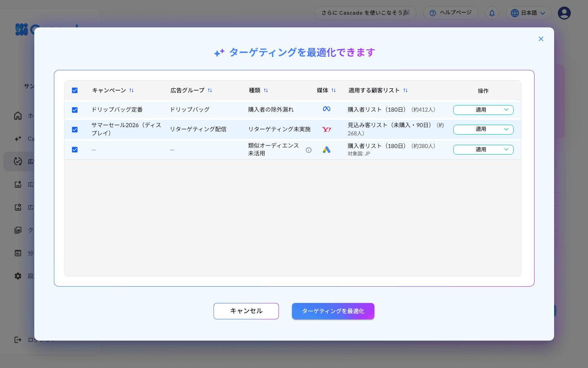The height and width of the screenshot is (368, 588).
Task: Open the gallery sidebar icon
Action: click(18, 230)
